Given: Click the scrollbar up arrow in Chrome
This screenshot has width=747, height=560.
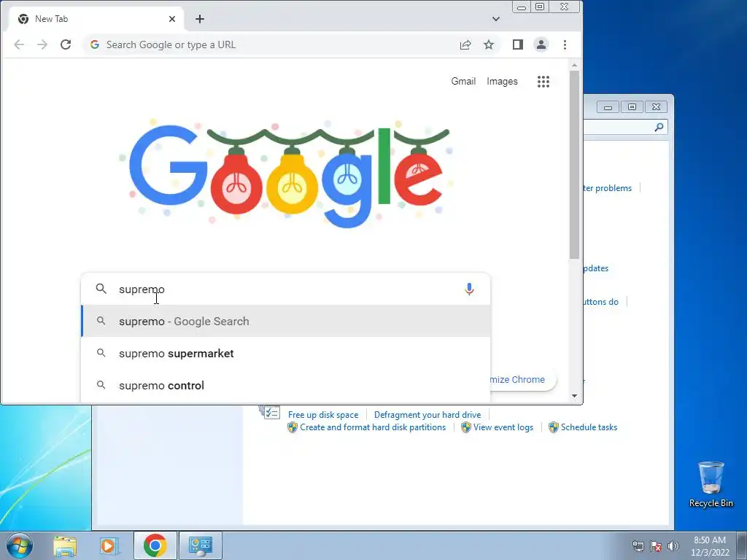Looking at the screenshot, I should [574, 65].
